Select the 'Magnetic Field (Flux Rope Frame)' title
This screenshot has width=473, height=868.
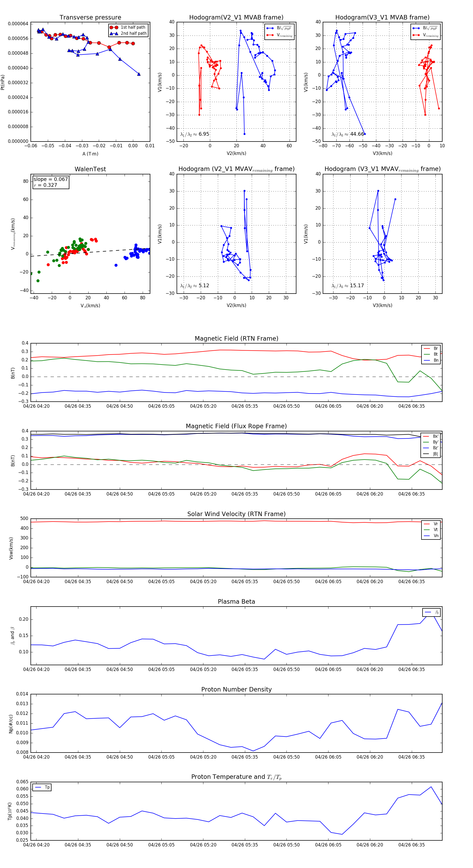click(x=236, y=426)
